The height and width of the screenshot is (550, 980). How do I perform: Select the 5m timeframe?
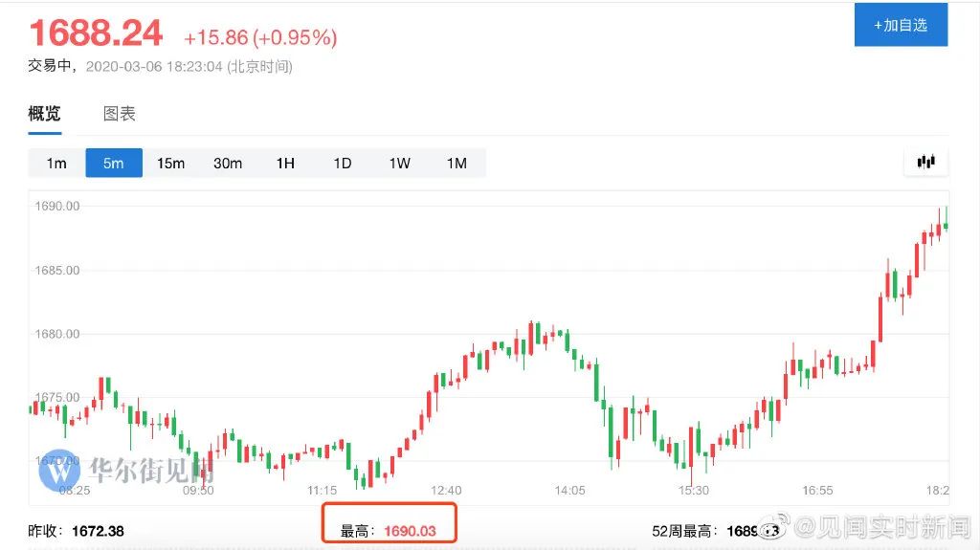[x=114, y=164]
